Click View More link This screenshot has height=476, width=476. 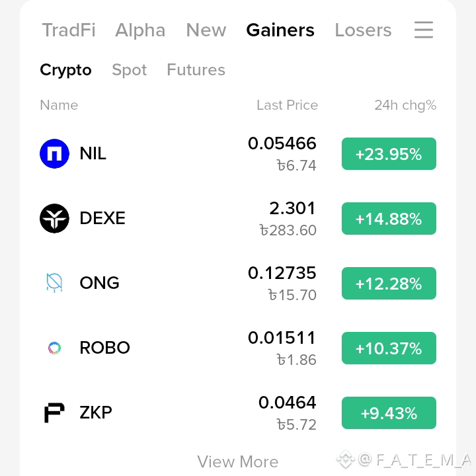(x=238, y=461)
